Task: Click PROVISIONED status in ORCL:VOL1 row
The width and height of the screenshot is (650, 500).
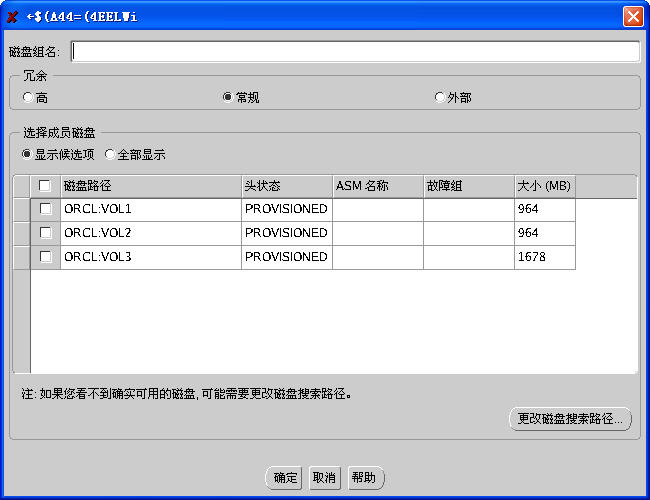Action: pyautogui.click(x=287, y=209)
